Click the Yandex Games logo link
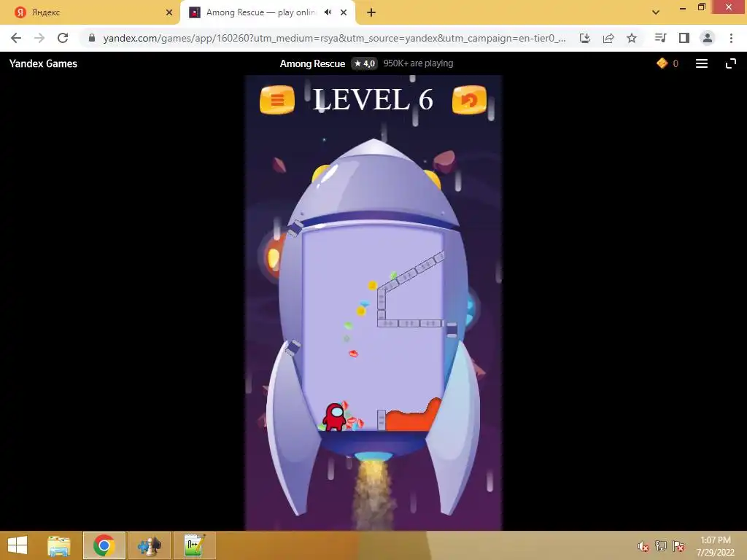 coord(43,63)
